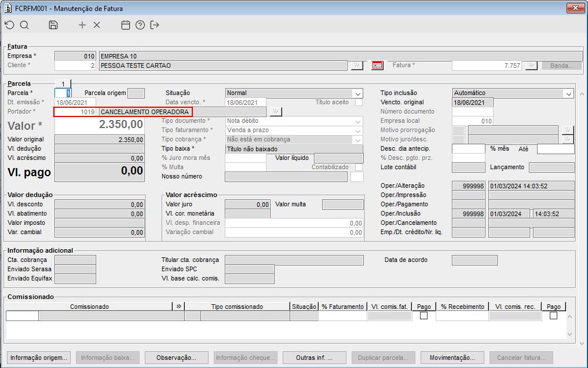Open the Tipo cobrança dropdown

pos(358,140)
